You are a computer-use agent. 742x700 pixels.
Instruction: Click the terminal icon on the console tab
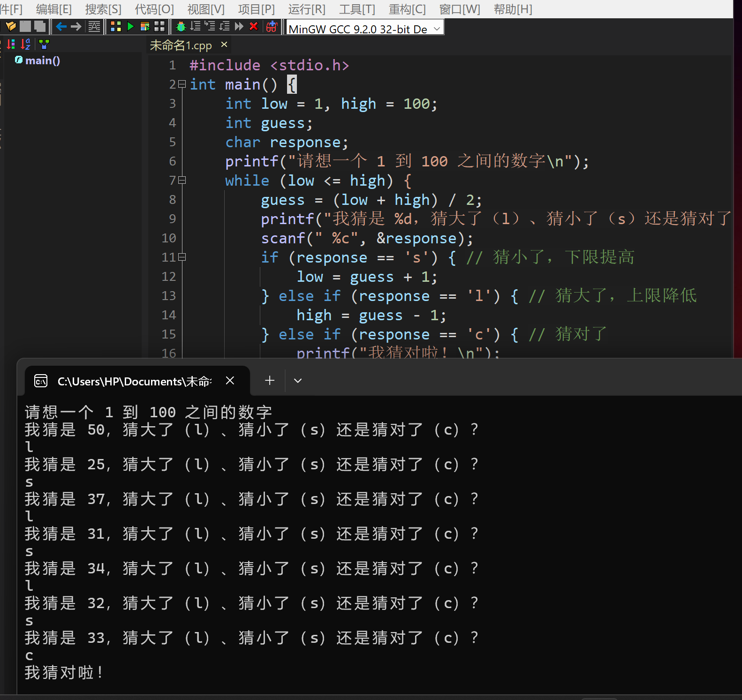point(41,381)
